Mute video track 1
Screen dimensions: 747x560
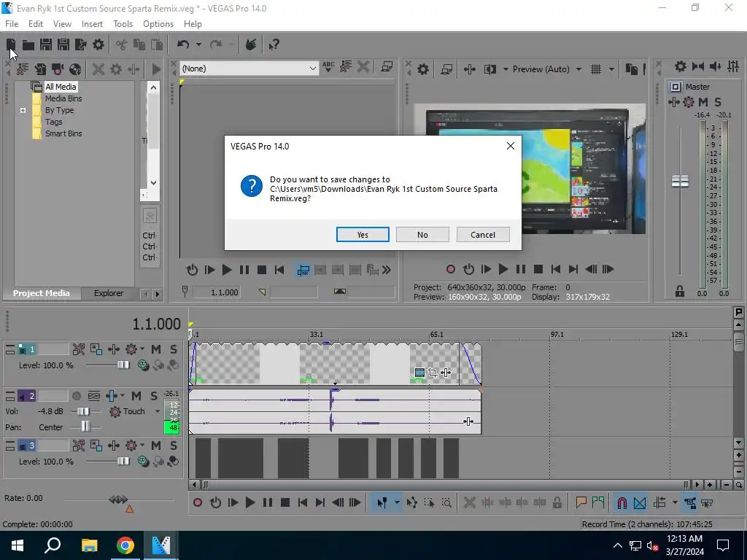[156, 349]
